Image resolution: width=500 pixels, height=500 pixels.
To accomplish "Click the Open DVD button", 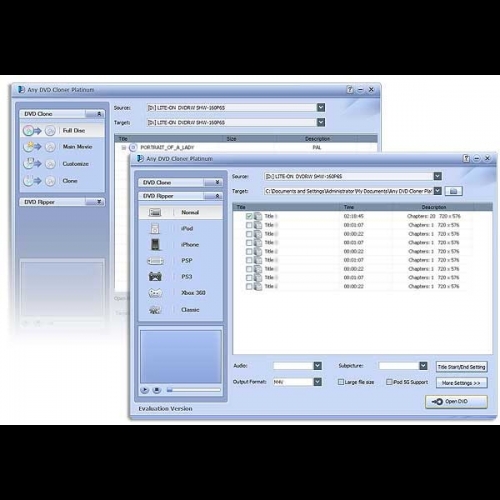I will [x=456, y=402].
